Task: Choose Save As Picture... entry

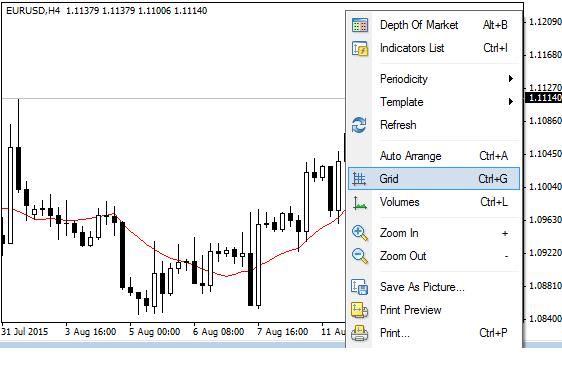Action: coord(434,287)
